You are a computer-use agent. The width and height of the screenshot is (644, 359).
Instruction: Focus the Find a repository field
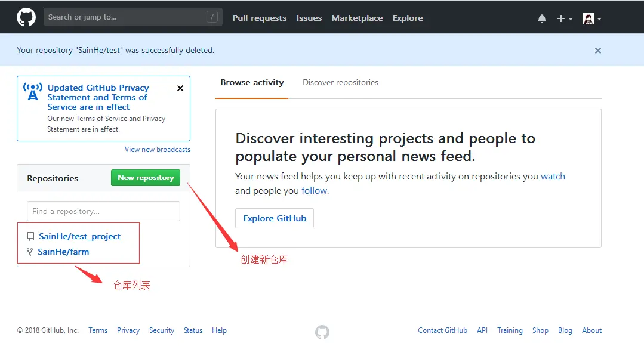[x=103, y=211]
